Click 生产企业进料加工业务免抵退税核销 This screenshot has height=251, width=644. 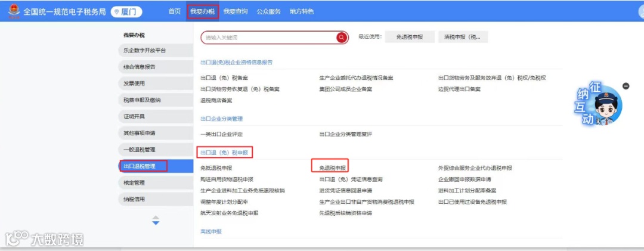(x=242, y=191)
